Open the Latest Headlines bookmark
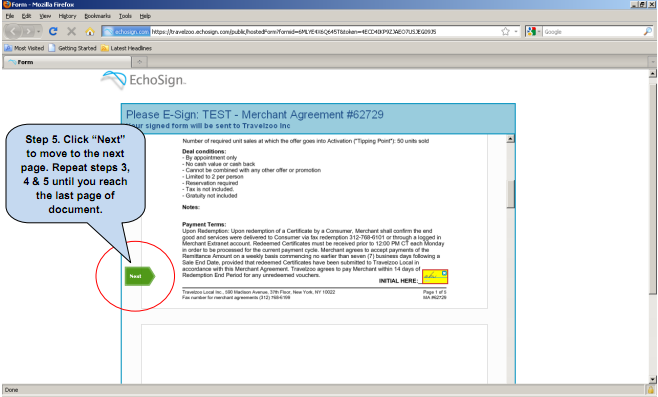This screenshot has height=397, width=658. (x=126, y=48)
